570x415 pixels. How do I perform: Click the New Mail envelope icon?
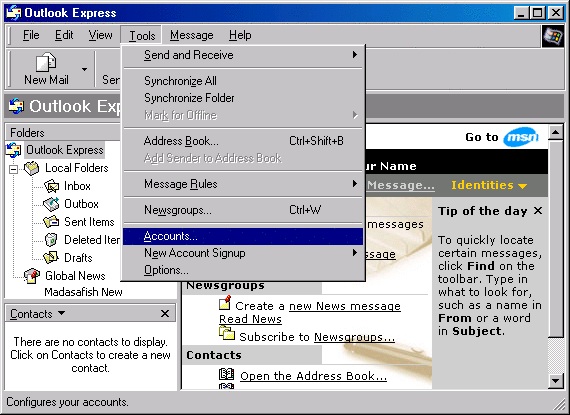pyautogui.click(x=46, y=62)
